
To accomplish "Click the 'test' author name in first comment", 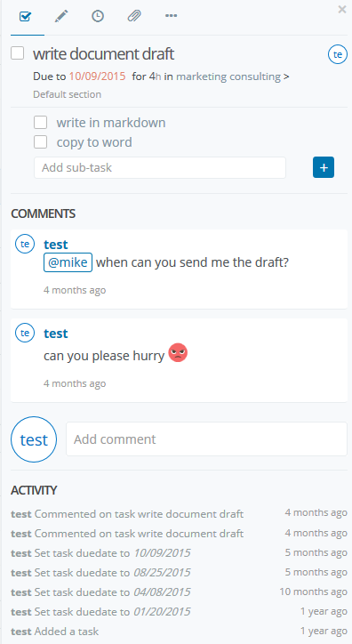I will pos(56,245).
